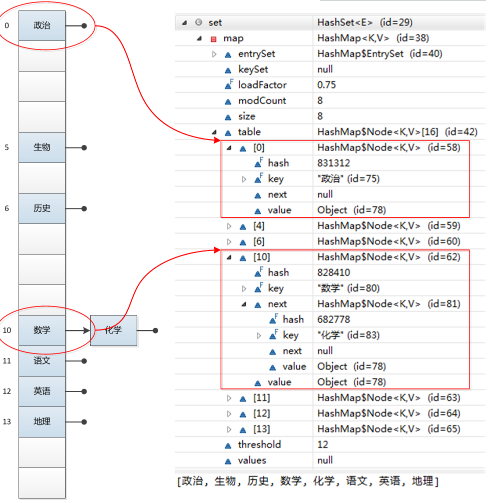The width and height of the screenshot is (494, 503).
Task: Collapse the set variable node
Action: click(x=184, y=23)
